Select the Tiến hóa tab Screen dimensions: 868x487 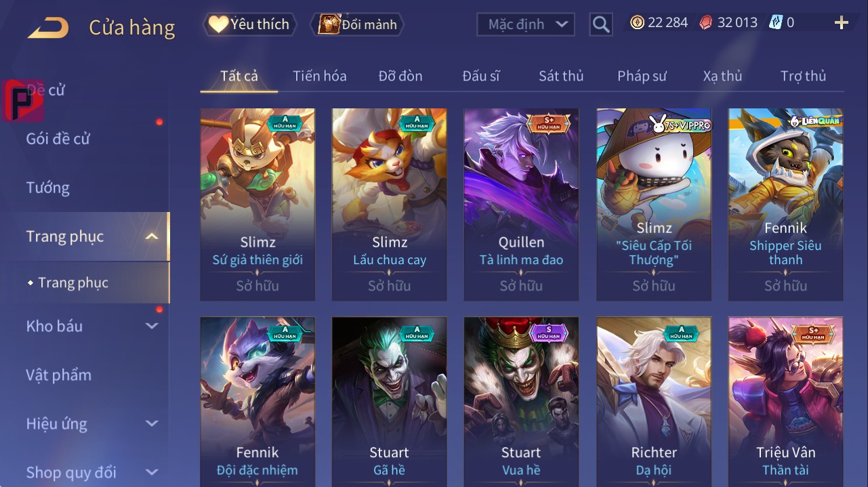(x=320, y=76)
